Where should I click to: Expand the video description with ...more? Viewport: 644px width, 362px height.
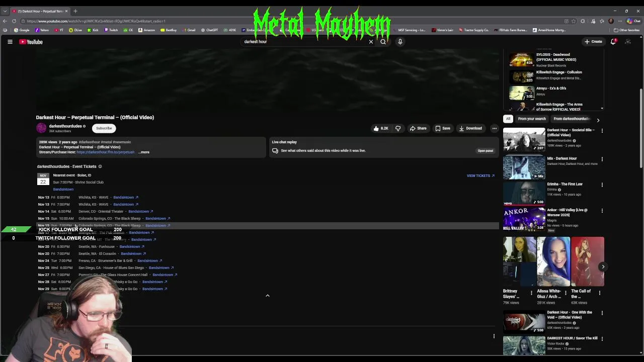pos(144,152)
